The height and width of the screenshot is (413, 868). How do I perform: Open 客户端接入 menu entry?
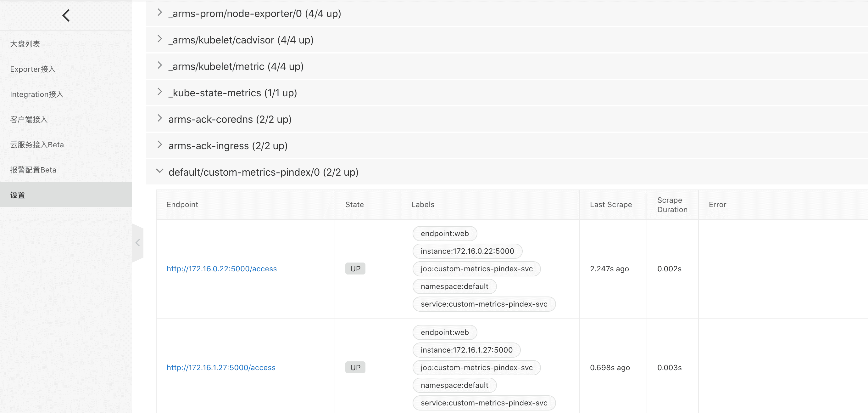[x=29, y=119]
